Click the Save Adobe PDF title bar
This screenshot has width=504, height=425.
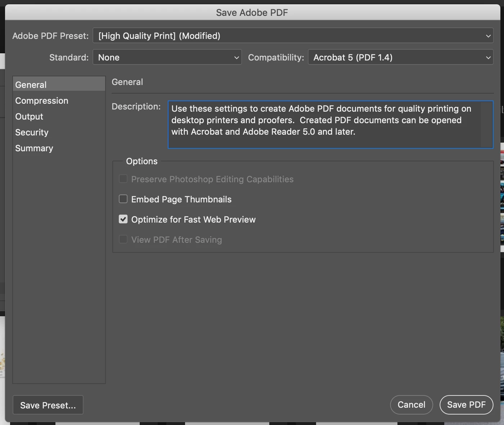pos(252,13)
